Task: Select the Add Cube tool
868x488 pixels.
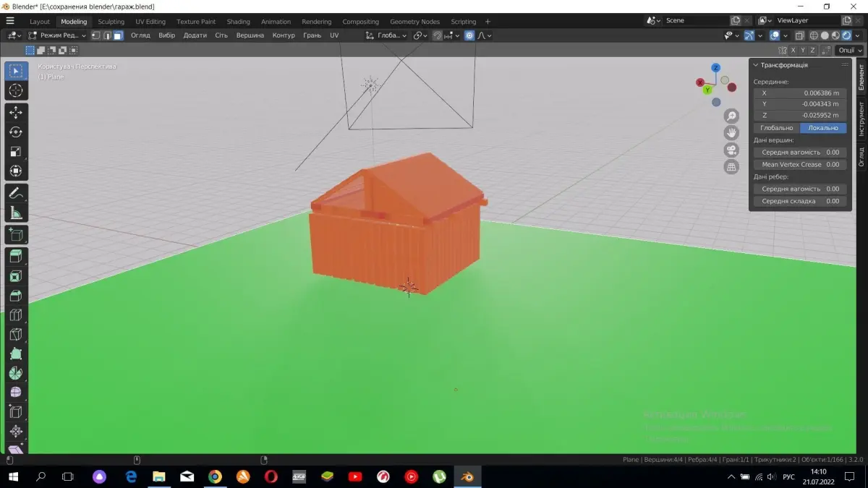Action: coord(16,234)
